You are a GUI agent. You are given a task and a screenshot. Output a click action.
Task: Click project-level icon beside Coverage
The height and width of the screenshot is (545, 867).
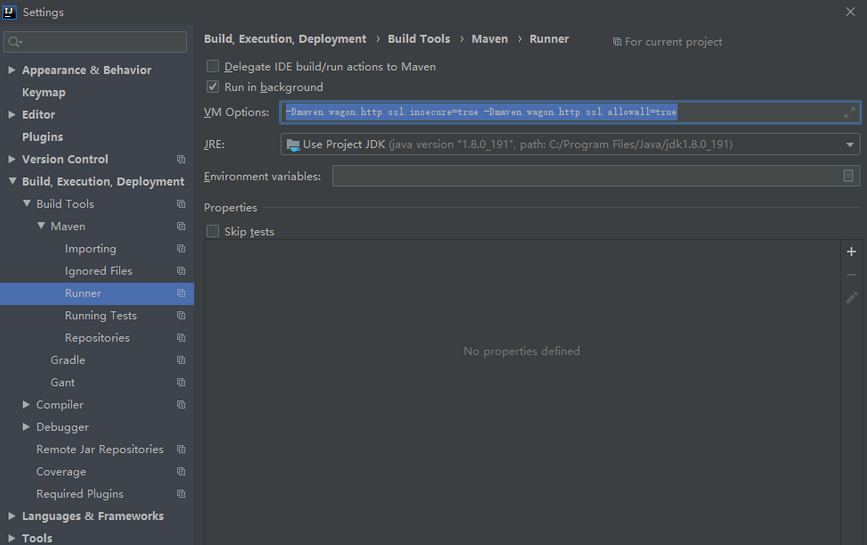coord(181,471)
